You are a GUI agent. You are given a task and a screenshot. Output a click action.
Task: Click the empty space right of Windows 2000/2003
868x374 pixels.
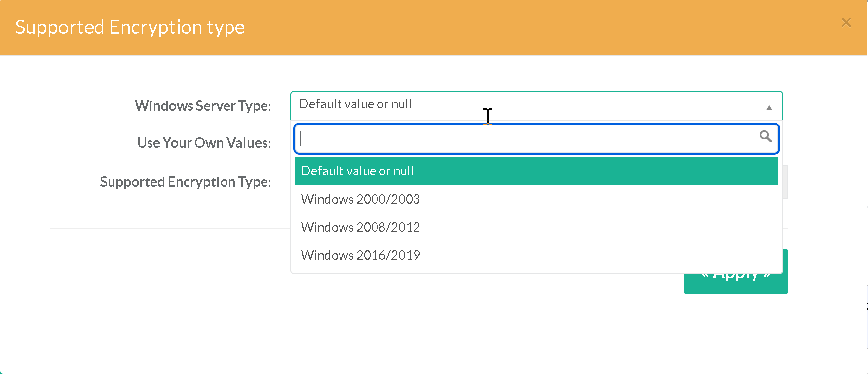[592, 199]
